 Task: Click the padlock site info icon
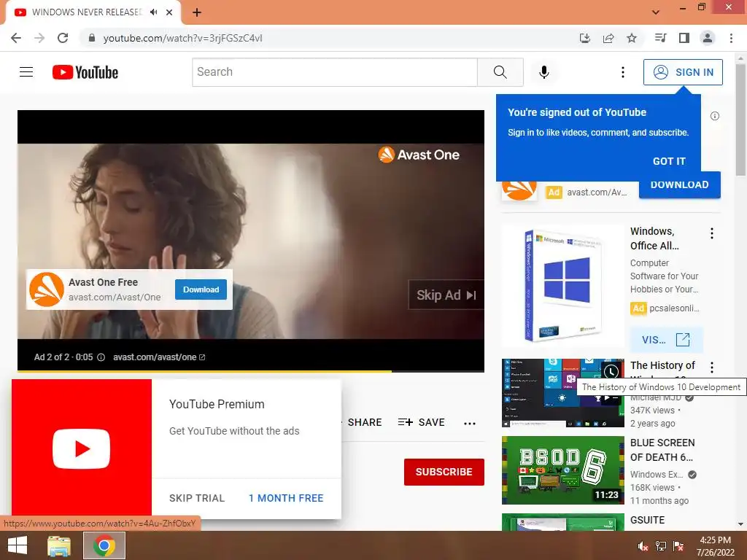(92, 38)
